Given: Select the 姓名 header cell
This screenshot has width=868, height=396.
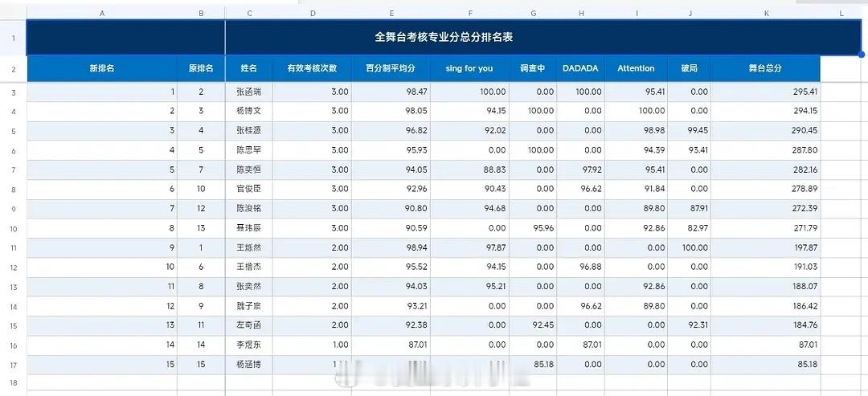Looking at the screenshot, I should (249, 68).
